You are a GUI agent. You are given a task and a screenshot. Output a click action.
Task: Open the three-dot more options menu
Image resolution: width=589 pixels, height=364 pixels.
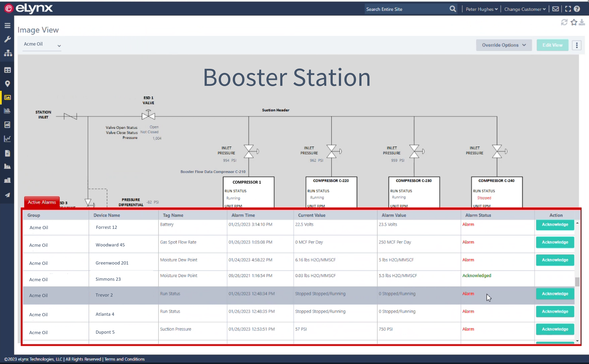[x=576, y=45]
